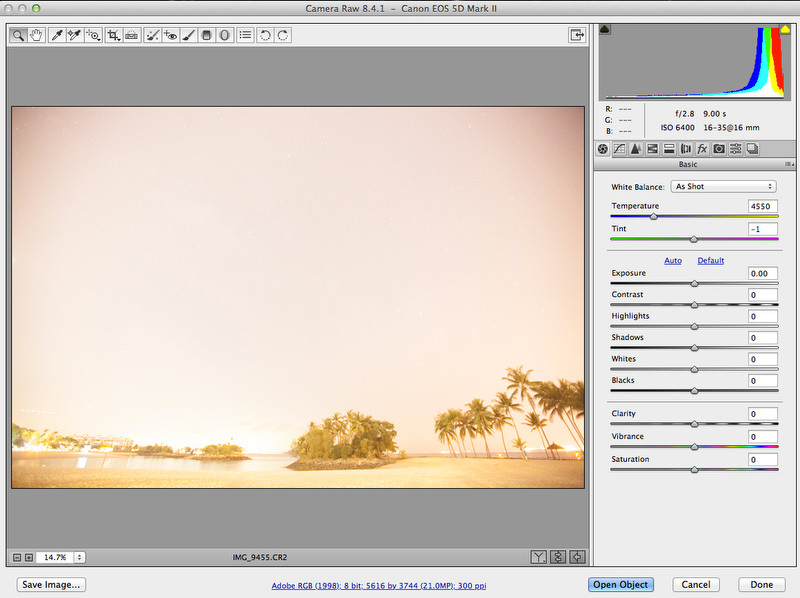Screen dimensions: 800x598
Task: Click the Temperature slider handle
Action: [654, 216]
